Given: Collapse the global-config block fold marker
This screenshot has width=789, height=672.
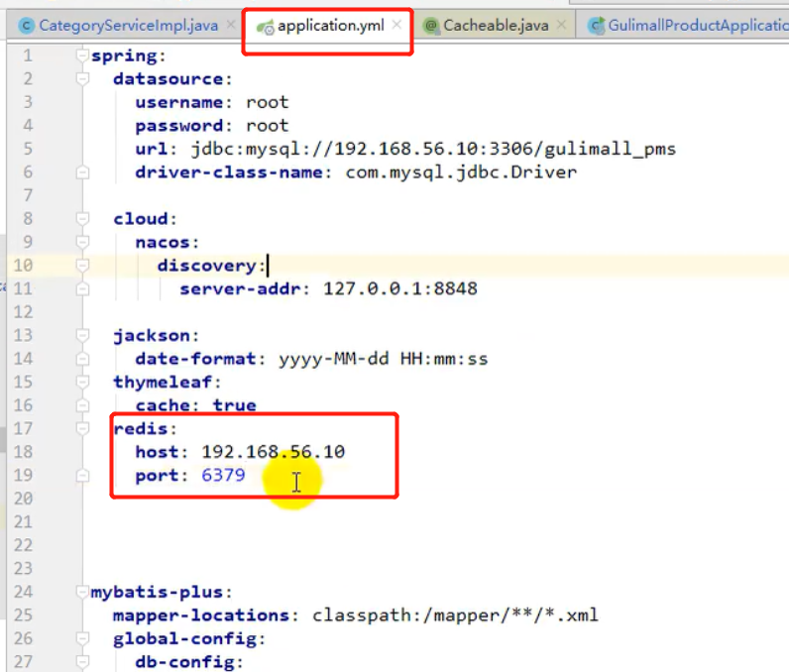Looking at the screenshot, I should click(82, 638).
